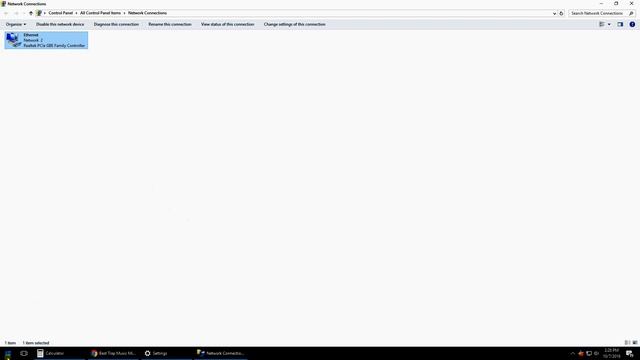Open the taskbar clock and date
Viewport: 640px width, 360px height.
(611, 353)
